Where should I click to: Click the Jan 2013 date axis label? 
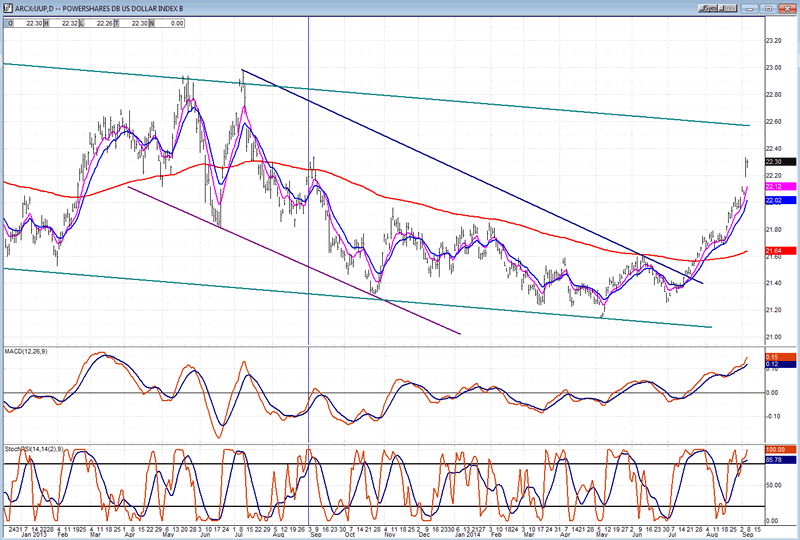tap(19, 534)
